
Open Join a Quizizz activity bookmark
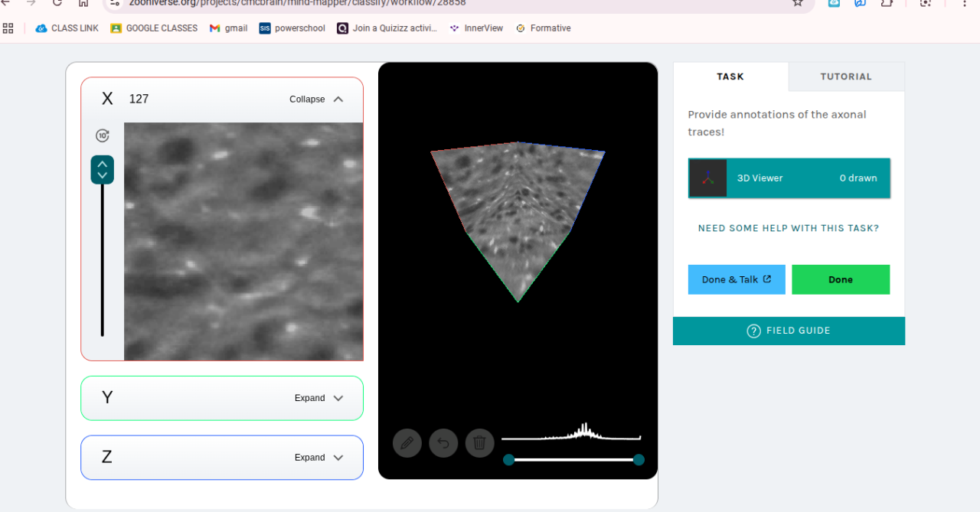[387, 28]
